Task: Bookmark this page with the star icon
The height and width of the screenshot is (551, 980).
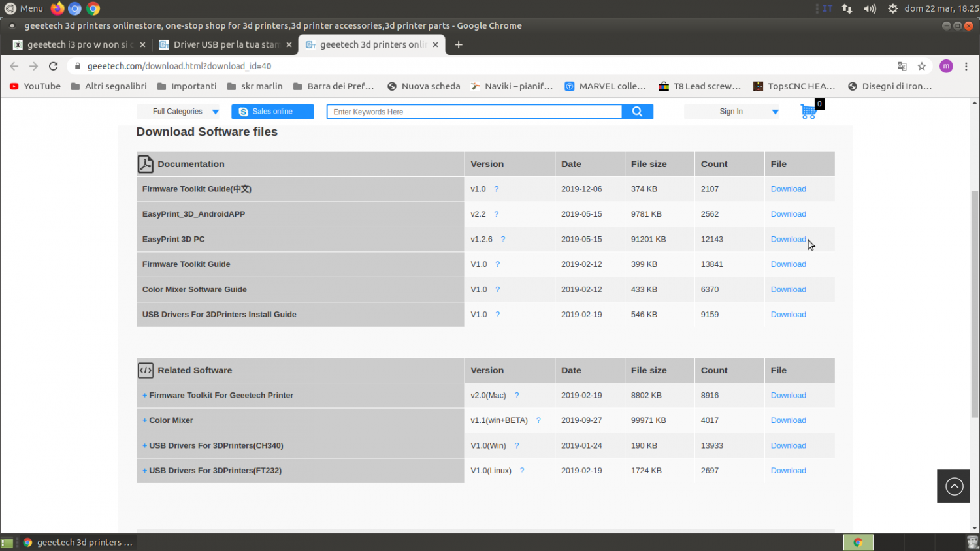Action: click(922, 66)
